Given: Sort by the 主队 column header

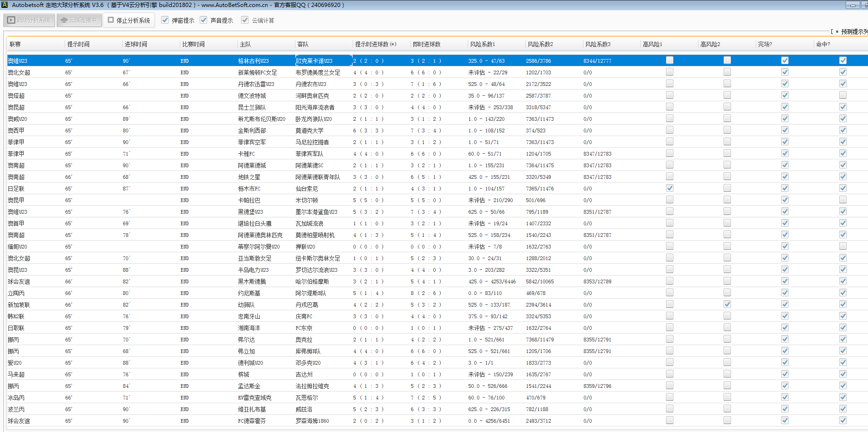Looking at the screenshot, I should [245, 44].
